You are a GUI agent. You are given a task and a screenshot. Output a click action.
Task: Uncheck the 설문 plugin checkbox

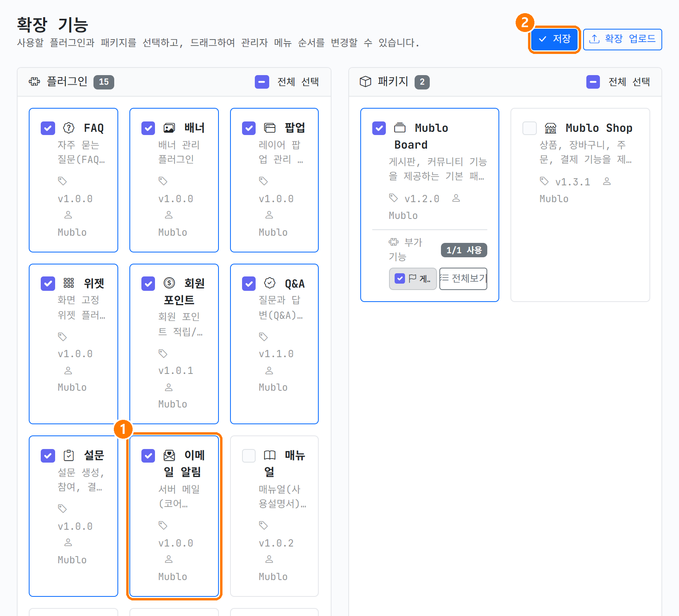click(x=48, y=455)
